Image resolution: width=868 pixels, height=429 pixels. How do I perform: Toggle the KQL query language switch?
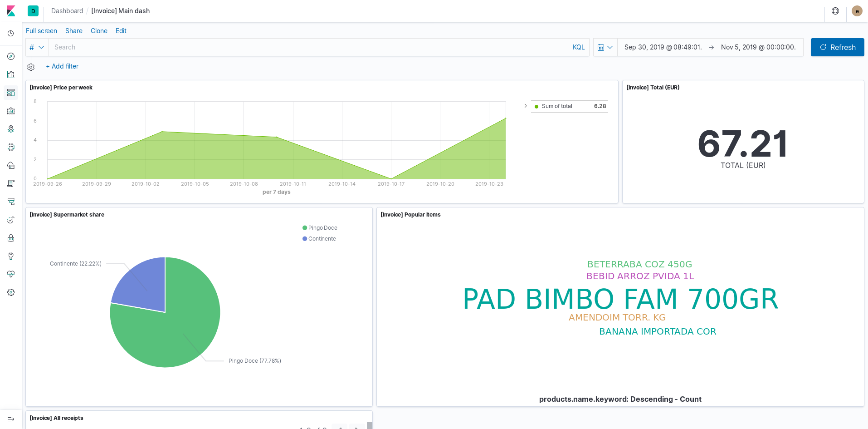579,47
